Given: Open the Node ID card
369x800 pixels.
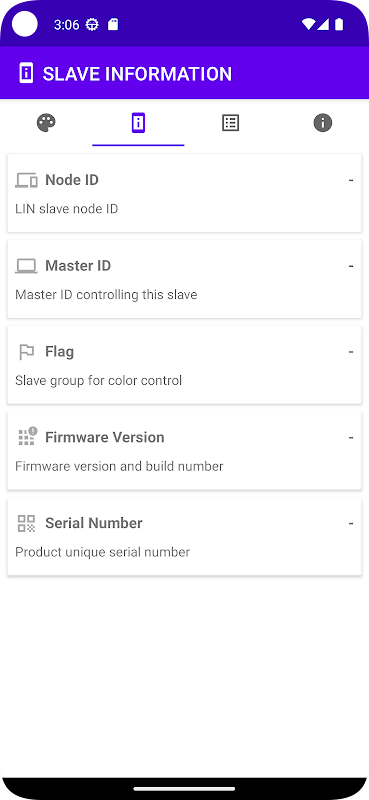Looking at the screenshot, I should click(184, 193).
